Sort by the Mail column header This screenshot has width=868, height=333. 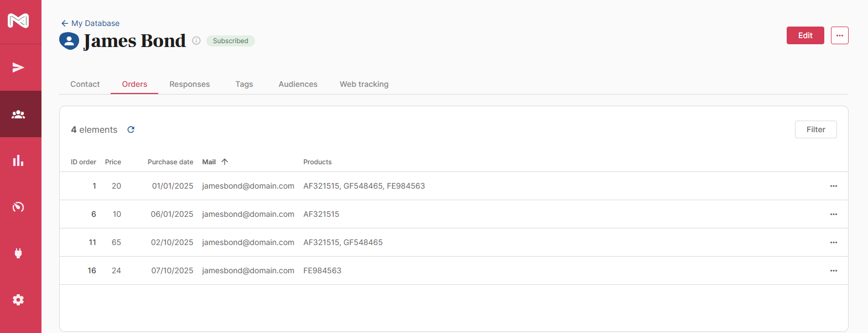point(209,162)
